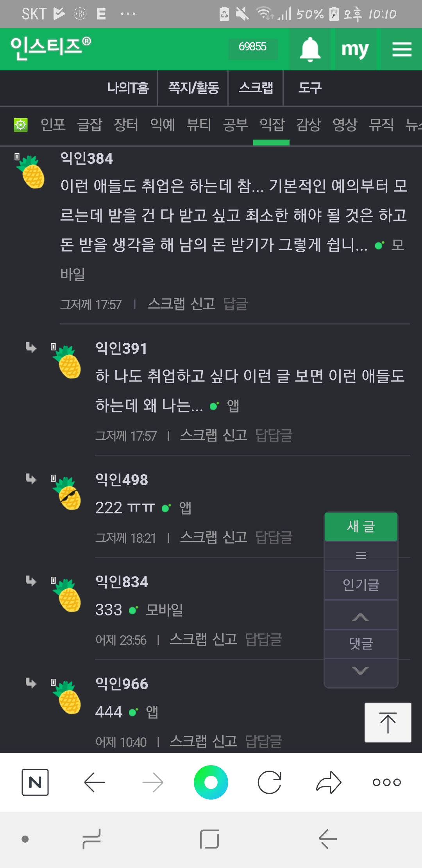The height and width of the screenshot is (868, 422).
Task: Open the 69855 points counter
Action: (x=252, y=47)
